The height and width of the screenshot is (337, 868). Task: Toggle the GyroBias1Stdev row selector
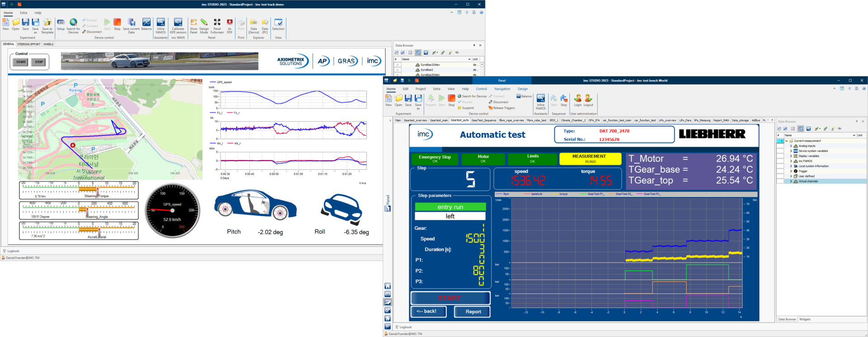(397, 65)
